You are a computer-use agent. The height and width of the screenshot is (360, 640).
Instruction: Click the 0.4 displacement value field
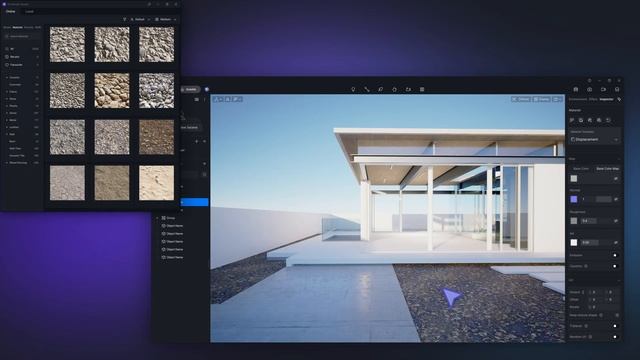tap(589, 221)
